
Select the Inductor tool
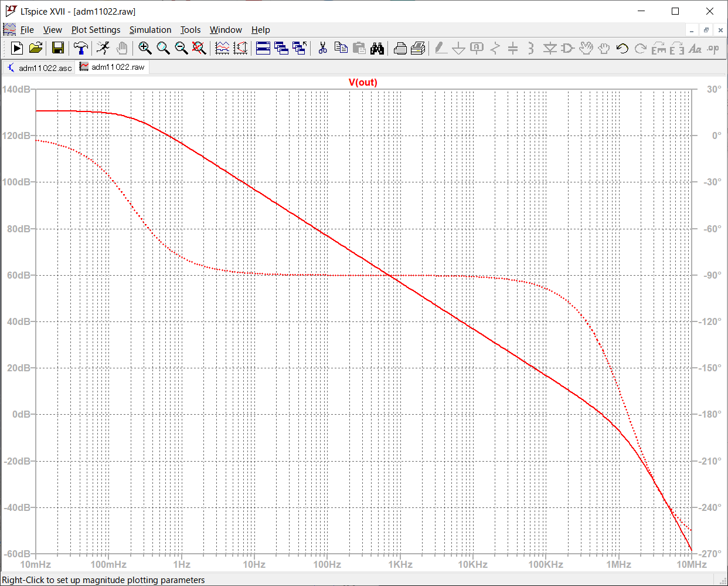(531, 48)
